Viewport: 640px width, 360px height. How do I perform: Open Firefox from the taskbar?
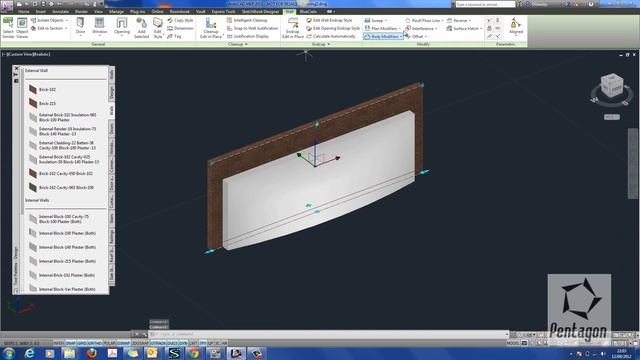tap(92, 353)
